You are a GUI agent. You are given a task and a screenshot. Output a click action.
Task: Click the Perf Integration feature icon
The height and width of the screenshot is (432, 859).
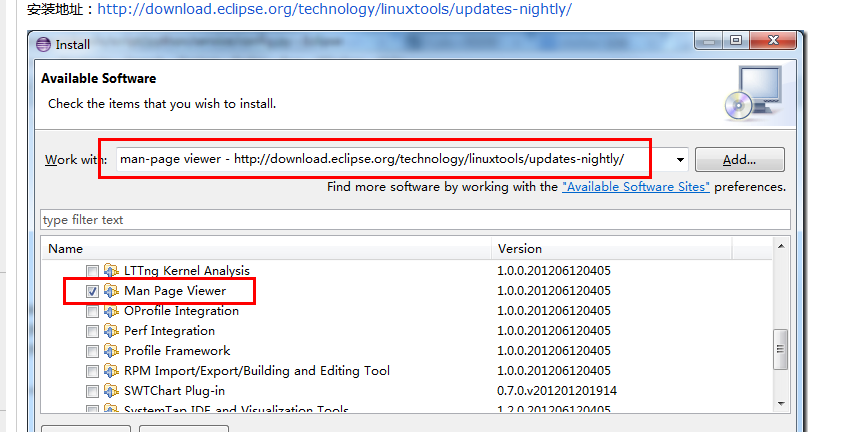point(111,331)
